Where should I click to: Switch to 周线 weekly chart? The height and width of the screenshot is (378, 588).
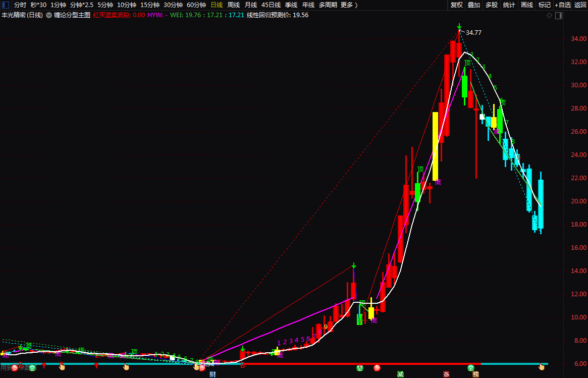(234, 5)
